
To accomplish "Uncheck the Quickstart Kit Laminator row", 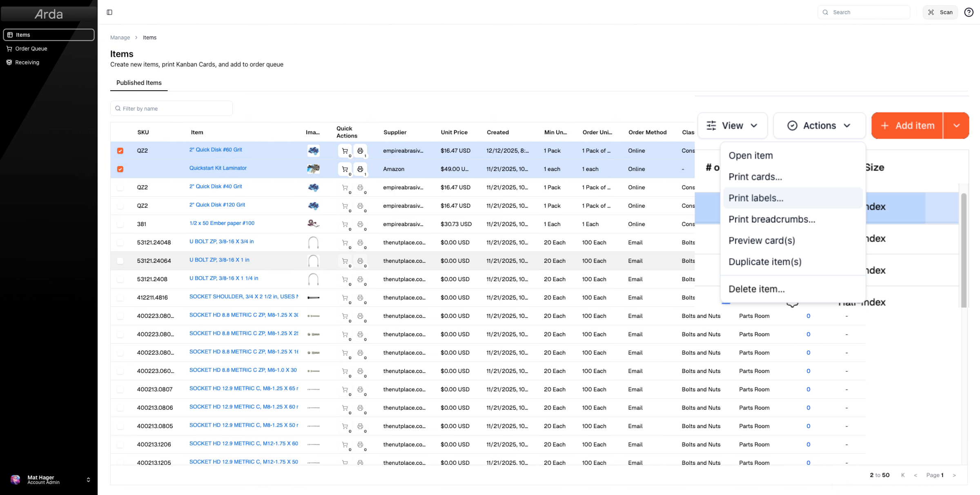I will click(x=120, y=169).
